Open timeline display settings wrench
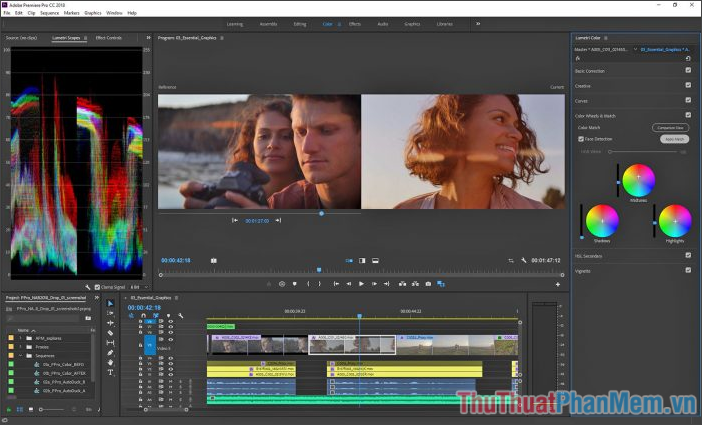 [181, 316]
